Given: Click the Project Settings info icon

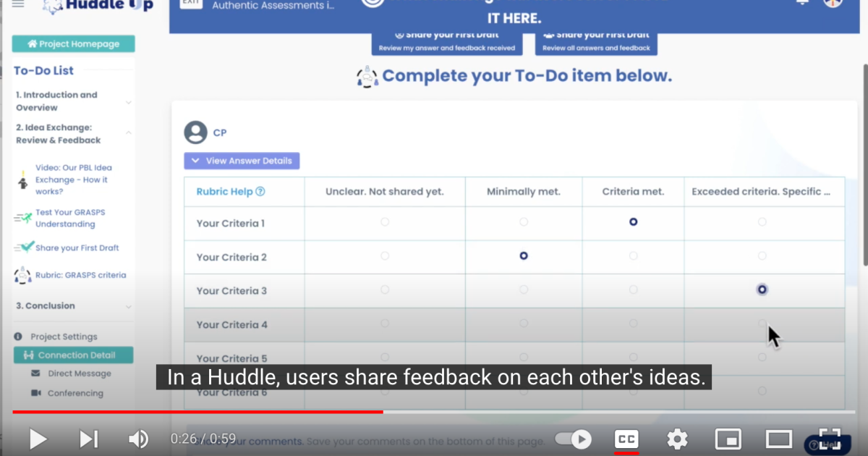Looking at the screenshot, I should pyautogui.click(x=17, y=336).
